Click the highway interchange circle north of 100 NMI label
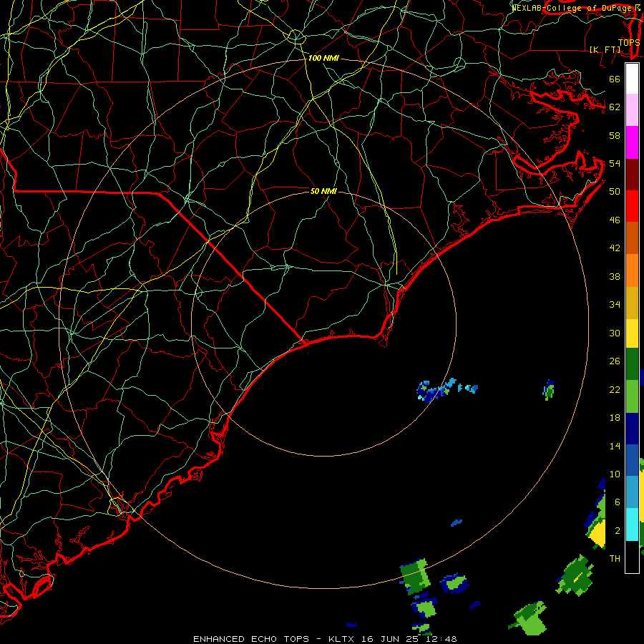 click(x=296, y=37)
